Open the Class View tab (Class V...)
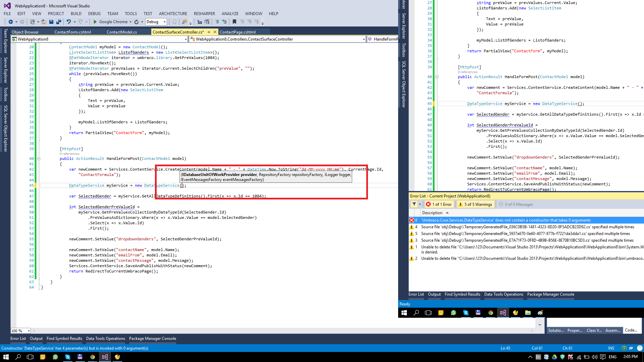 pyautogui.click(x=594, y=330)
